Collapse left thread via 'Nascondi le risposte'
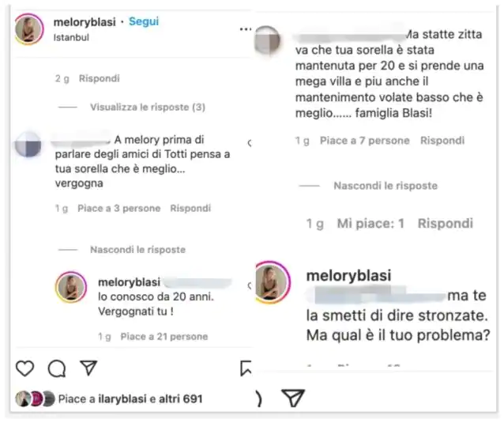This screenshot has height=423, width=504. [x=137, y=250]
